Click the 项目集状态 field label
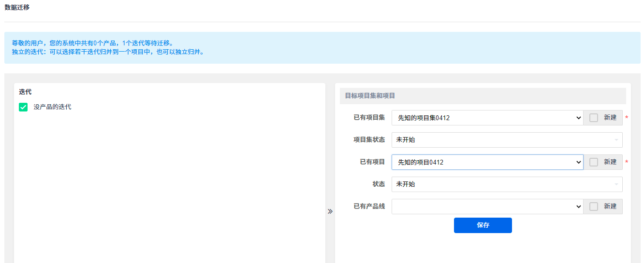 [x=369, y=139]
